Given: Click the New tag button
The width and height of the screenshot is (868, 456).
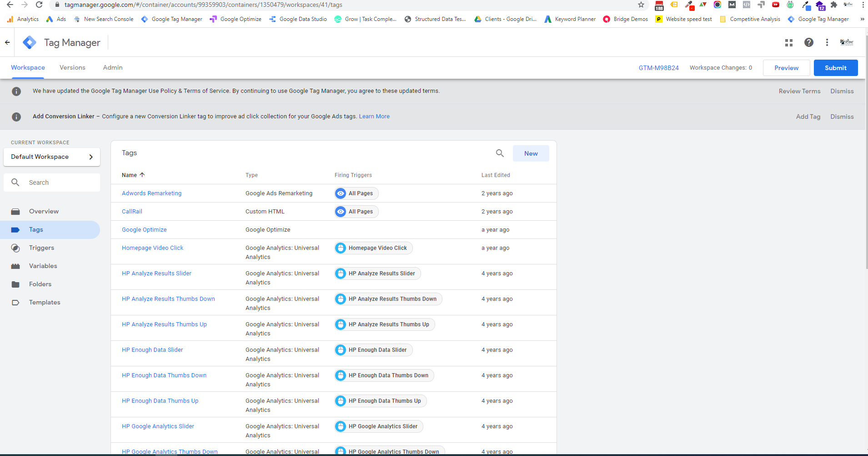Looking at the screenshot, I should tap(531, 153).
